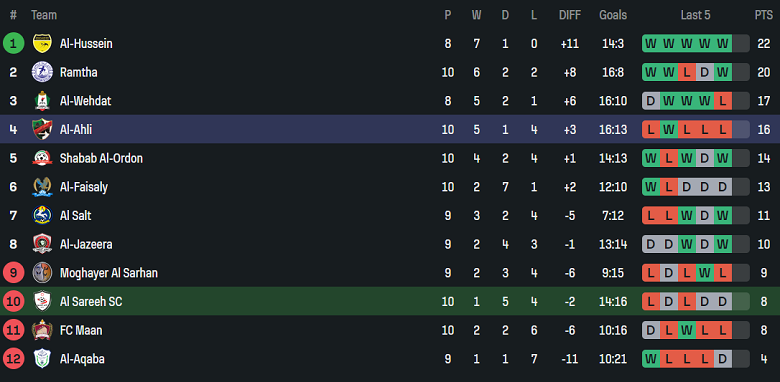Select the Al-Ahli crest icon
Viewport: 780px width, 382px height.
(x=42, y=129)
